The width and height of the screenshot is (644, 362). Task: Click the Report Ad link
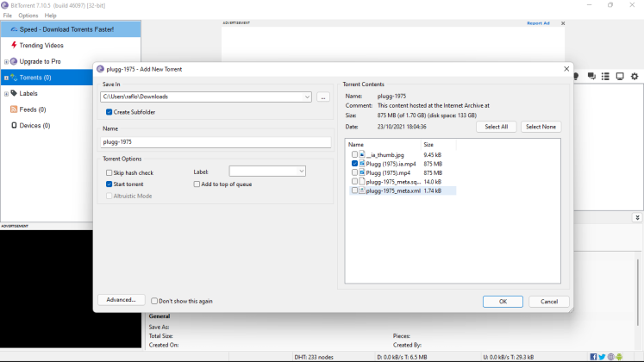538,23
